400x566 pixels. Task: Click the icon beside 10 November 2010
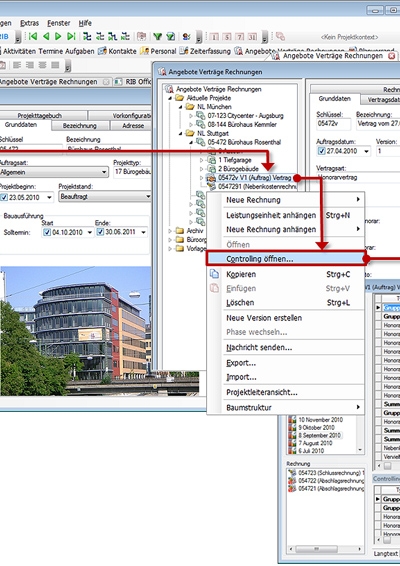point(292,419)
